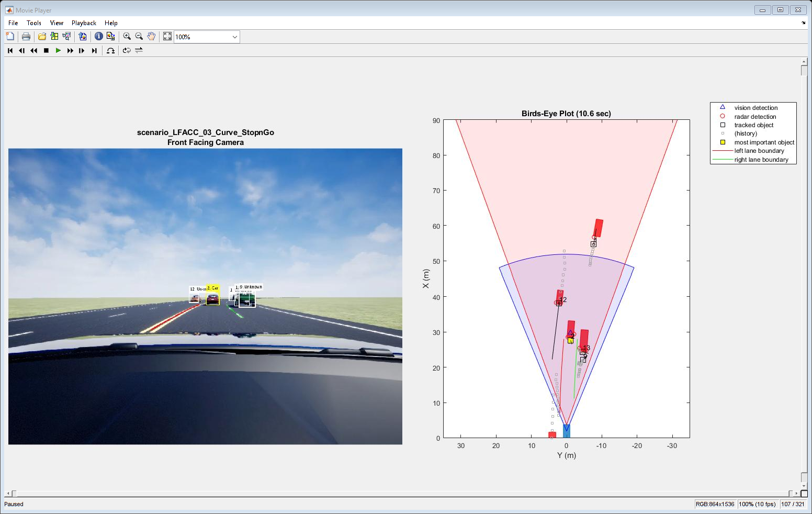Click '100% (10 fps)' status field
This screenshot has height=514, width=812.
[757, 504]
